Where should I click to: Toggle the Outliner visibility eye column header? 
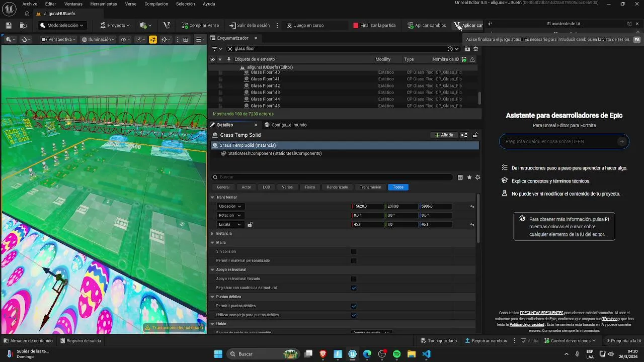[x=212, y=59]
